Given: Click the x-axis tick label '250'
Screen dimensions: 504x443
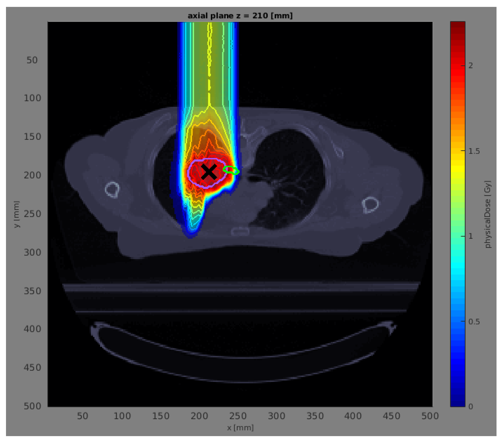Looking at the screenshot, I should tap(238, 416).
